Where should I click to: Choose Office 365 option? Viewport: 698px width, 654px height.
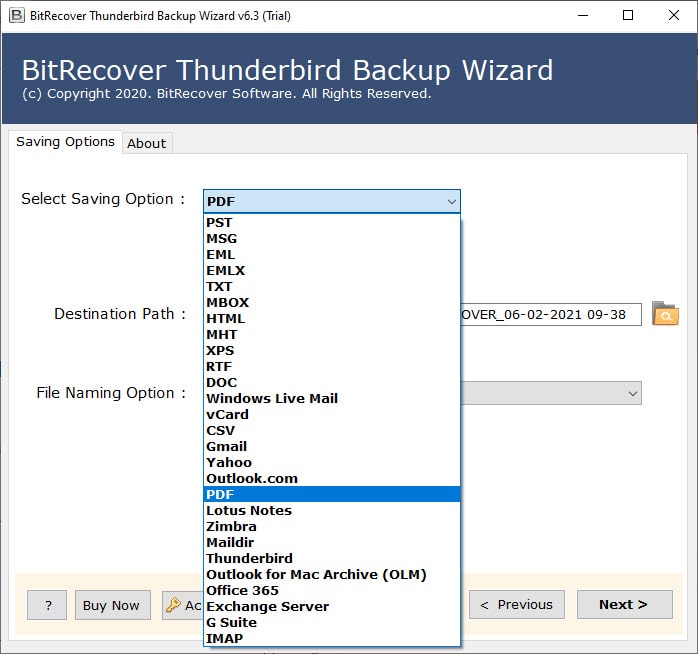(332, 591)
